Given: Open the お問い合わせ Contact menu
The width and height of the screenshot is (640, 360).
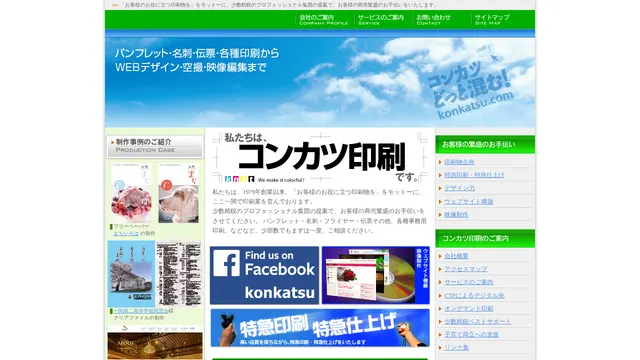Looking at the screenshot, I should pyautogui.click(x=433, y=20).
